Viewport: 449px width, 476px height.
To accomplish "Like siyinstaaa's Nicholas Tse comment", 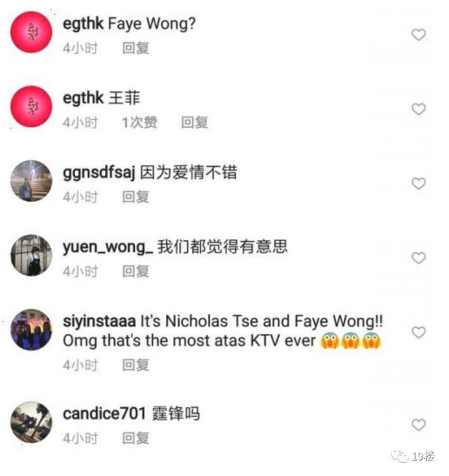I will [419, 332].
